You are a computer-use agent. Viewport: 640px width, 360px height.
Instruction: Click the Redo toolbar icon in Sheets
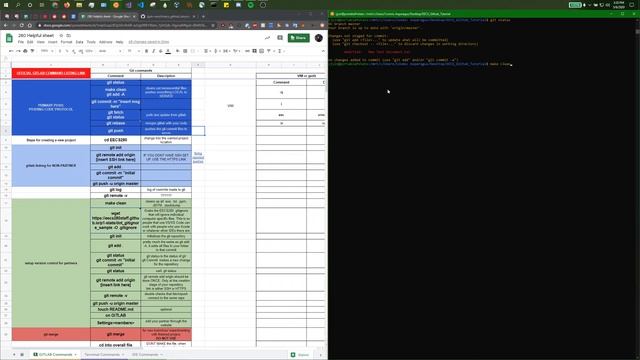pyautogui.click(x=18, y=51)
